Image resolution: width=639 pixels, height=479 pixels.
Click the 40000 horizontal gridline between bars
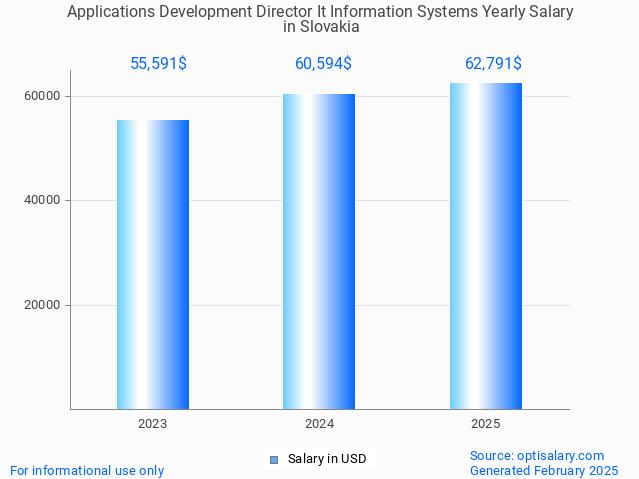[236, 200]
